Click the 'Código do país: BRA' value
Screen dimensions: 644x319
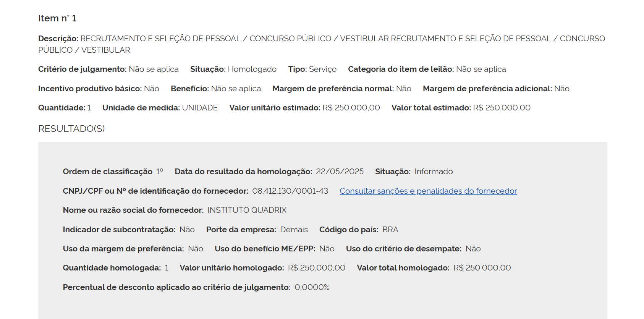pyautogui.click(x=390, y=230)
